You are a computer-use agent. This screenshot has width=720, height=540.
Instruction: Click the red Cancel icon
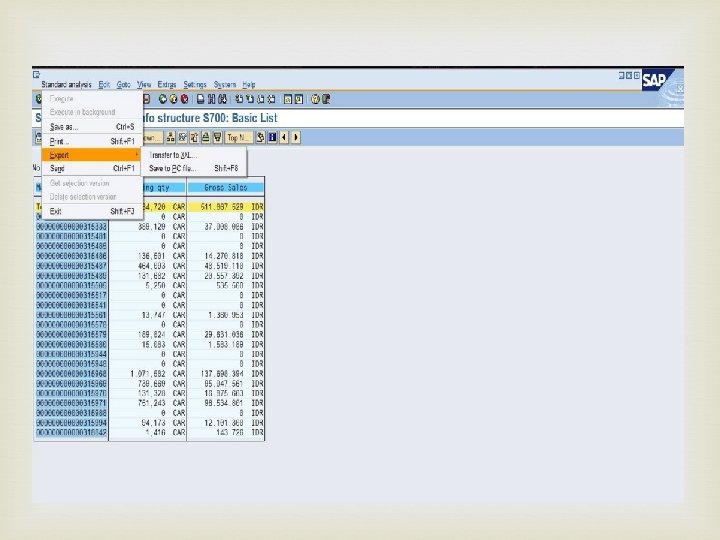pyautogui.click(x=185, y=99)
